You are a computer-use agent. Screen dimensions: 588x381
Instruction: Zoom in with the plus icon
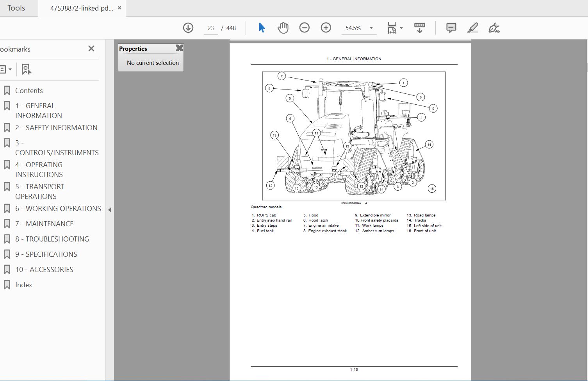(326, 28)
